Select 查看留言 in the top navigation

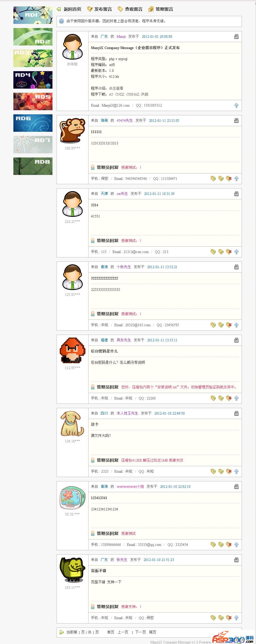[130, 9]
